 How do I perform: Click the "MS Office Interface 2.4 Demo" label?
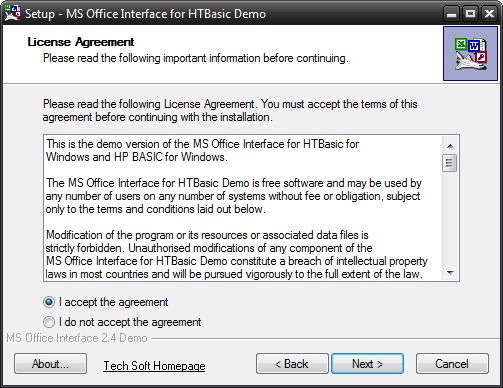(x=77, y=338)
